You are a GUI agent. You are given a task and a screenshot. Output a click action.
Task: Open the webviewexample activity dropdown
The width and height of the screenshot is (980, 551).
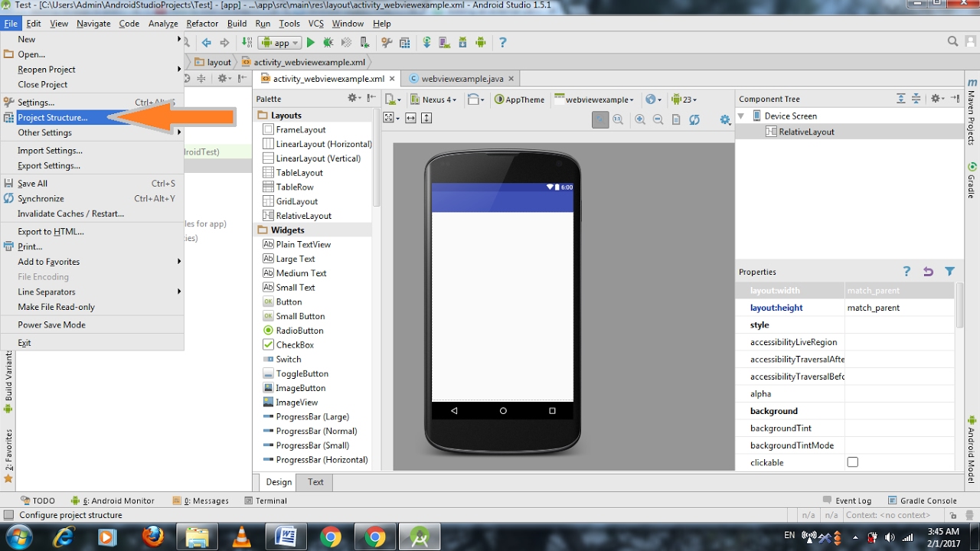click(x=595, y=99)
